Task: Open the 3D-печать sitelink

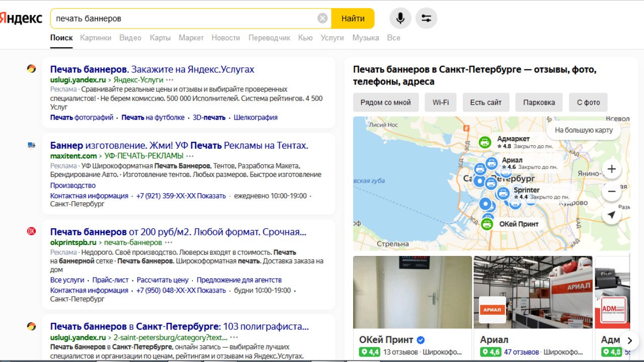Action: pyautogui.click(x=209, y=117)
